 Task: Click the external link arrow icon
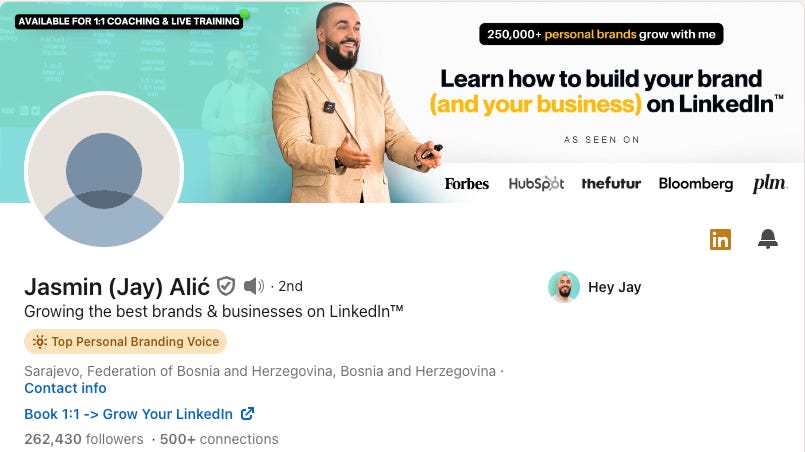click(247, 413)
